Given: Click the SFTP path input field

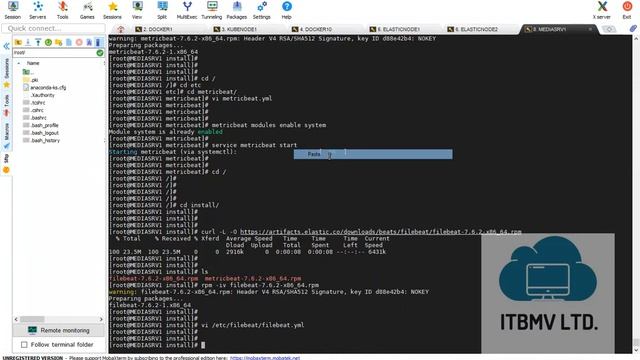Looking at the screenshot, I should [x=55, y=53].
